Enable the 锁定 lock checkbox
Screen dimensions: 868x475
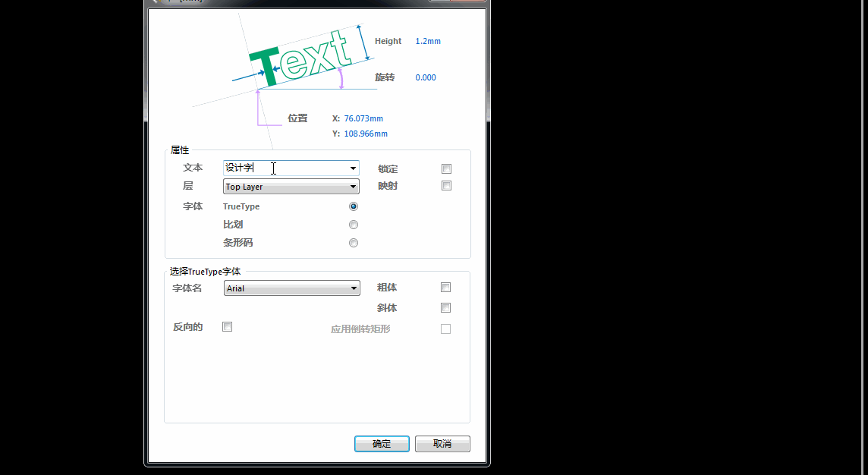pyautogui.click(x=446, y=168)
